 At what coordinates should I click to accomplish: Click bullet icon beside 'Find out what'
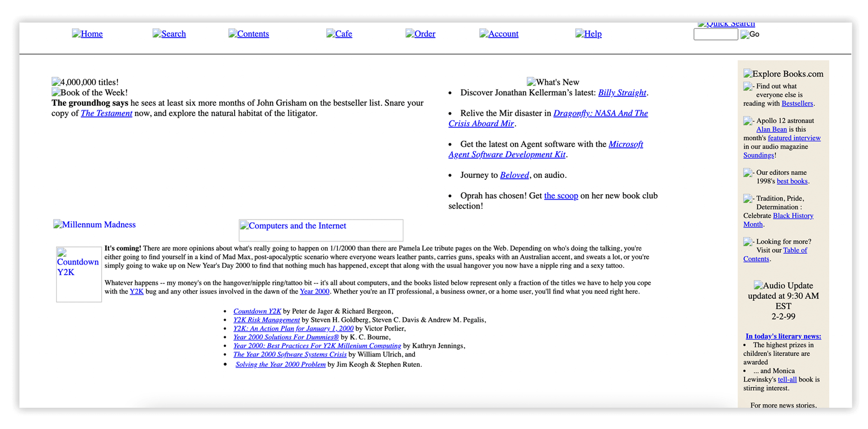tap(748, 87)
